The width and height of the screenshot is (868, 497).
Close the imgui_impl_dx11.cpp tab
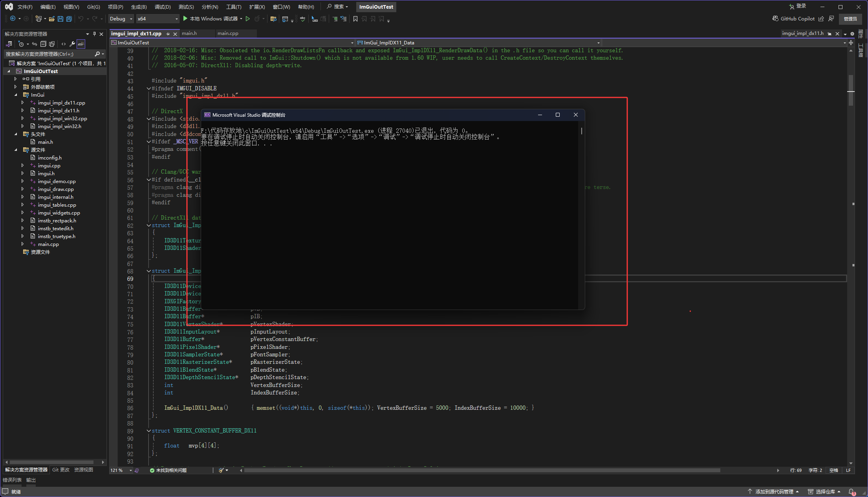coord(175,34)
